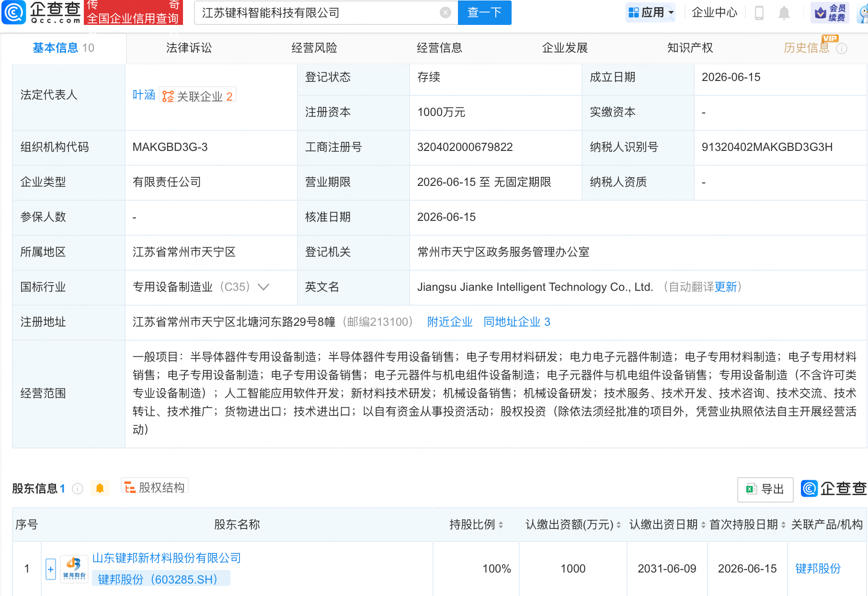Image resolution: width=868 pixels, height=596 pixels.
Task: Open notifications bell in header
Action: click(x=784, y=12)
